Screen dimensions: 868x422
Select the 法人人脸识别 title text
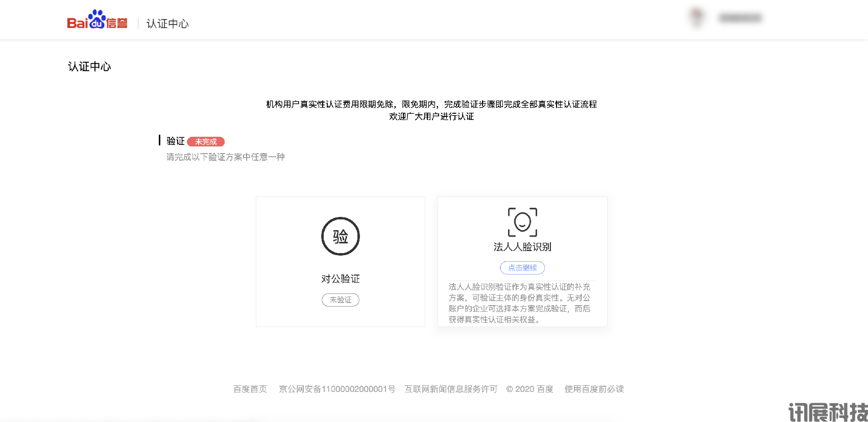coord(522,247)
